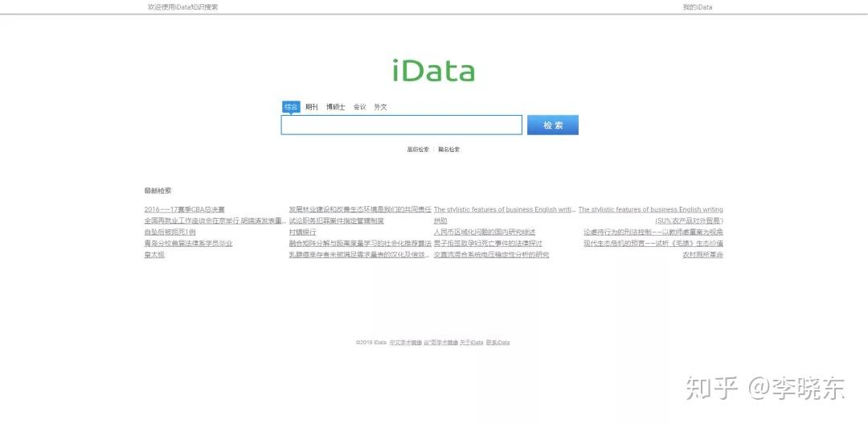Open recent search 试论职务犯罪案件指定管辖制度

pos(337,220)
